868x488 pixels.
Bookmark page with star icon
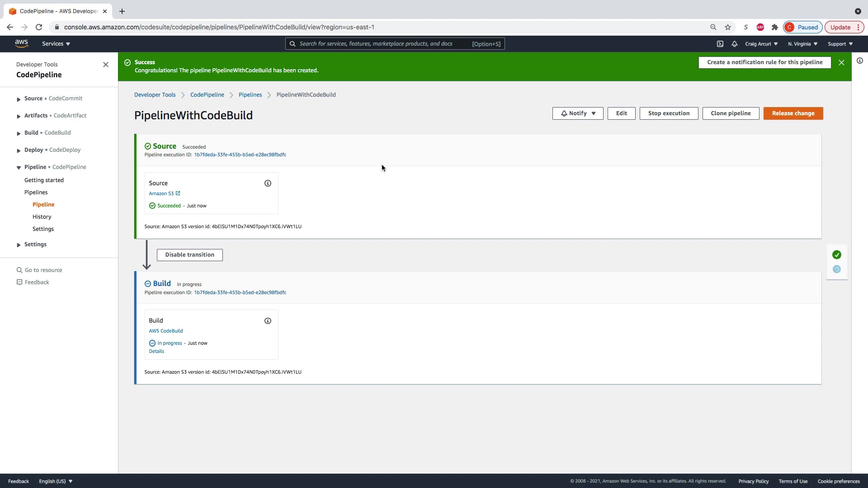coord(728,27)
